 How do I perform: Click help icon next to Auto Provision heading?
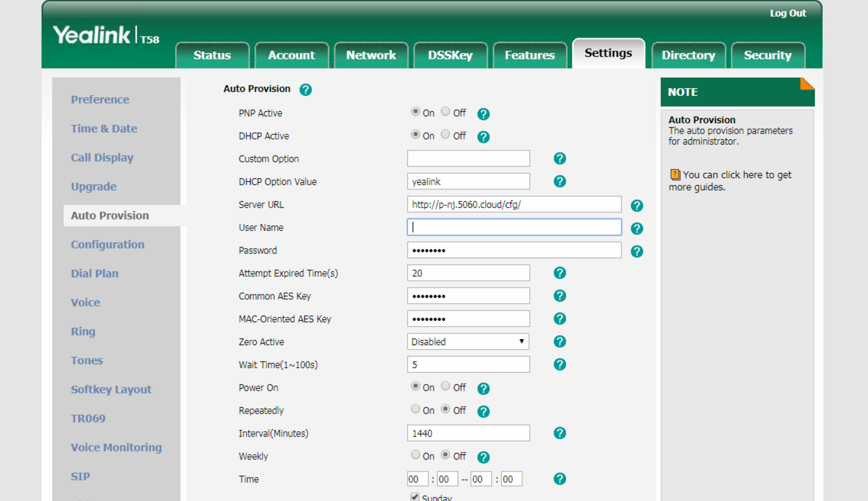pos(305,90)
